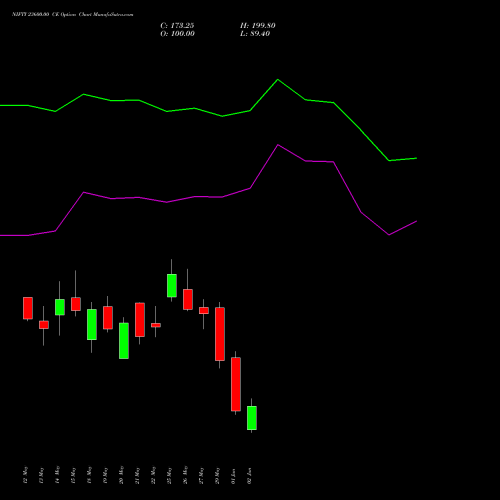Click the 29 May date label

(x=218, y=475)
